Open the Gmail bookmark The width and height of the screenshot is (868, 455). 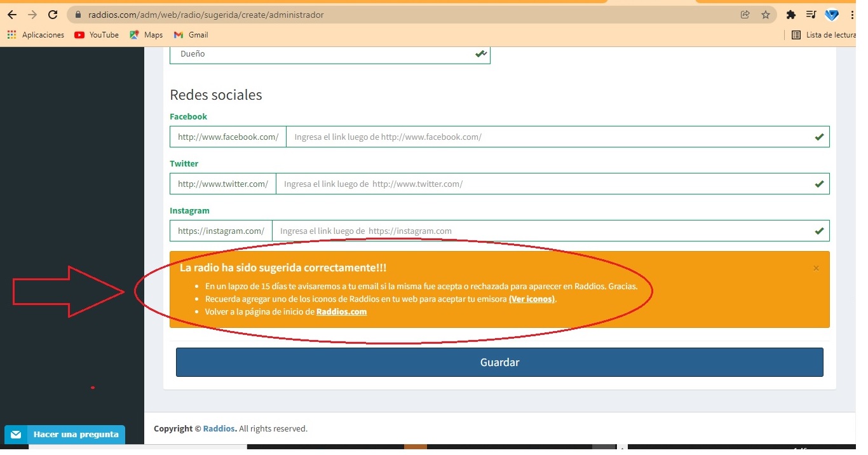pos(191,35)
